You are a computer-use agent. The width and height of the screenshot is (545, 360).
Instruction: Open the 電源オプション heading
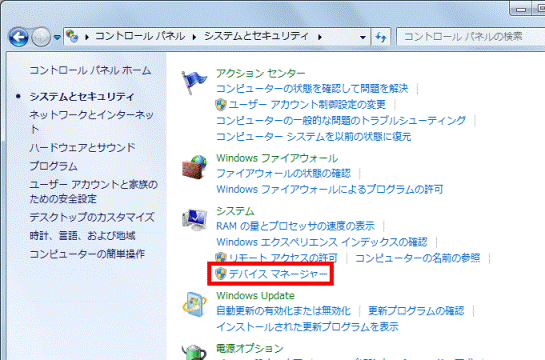coord(250,348)
